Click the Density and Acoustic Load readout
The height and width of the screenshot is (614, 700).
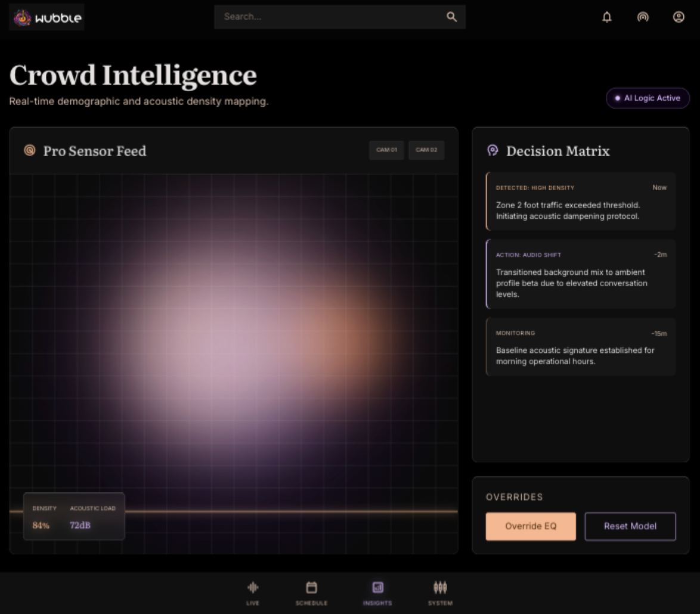coord(74,516)
